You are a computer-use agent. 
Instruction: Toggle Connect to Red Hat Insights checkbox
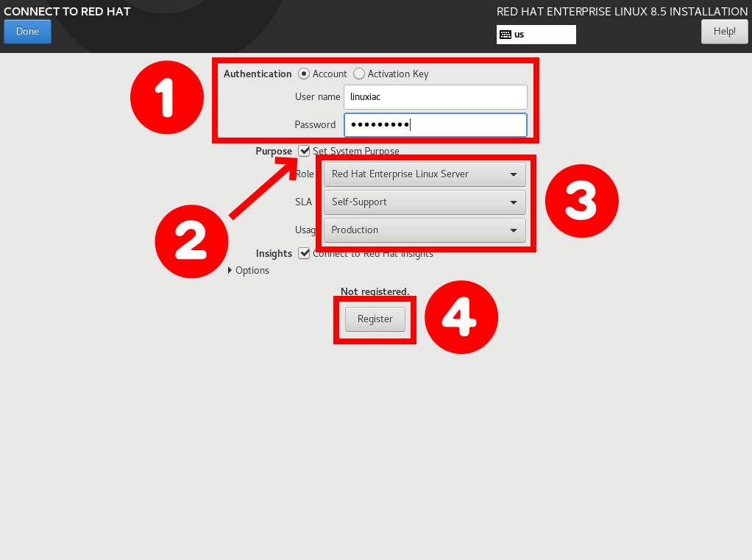coord(304,253)
